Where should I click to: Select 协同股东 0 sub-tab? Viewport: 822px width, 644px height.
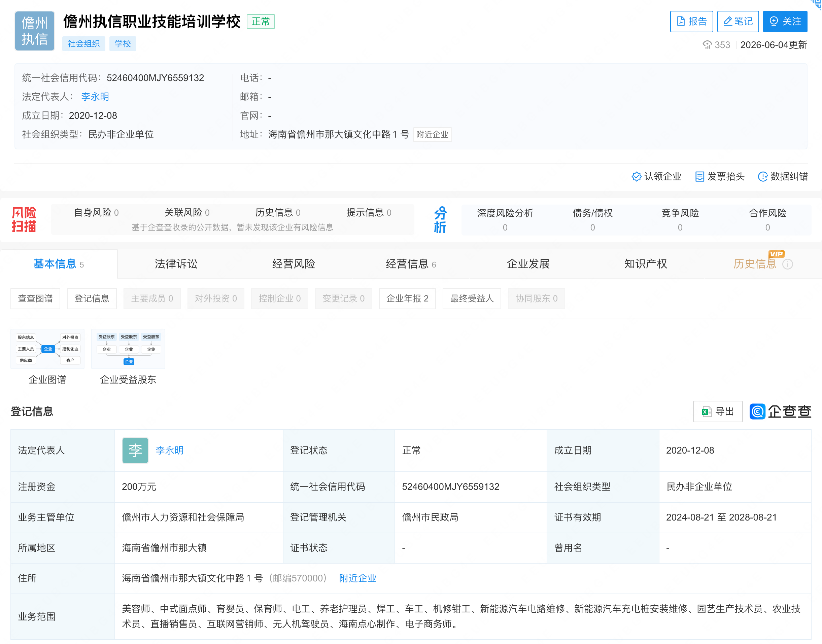coord(536,299)
